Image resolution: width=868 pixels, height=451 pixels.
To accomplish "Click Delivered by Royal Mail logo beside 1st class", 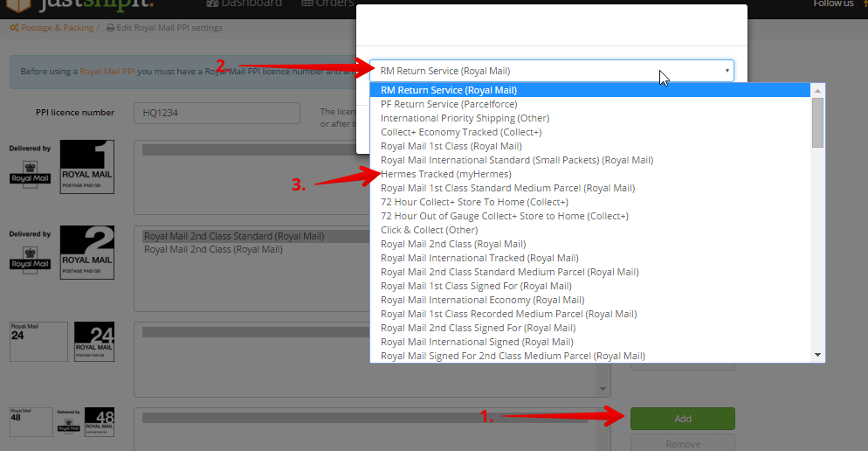I will tap(30, 167).
